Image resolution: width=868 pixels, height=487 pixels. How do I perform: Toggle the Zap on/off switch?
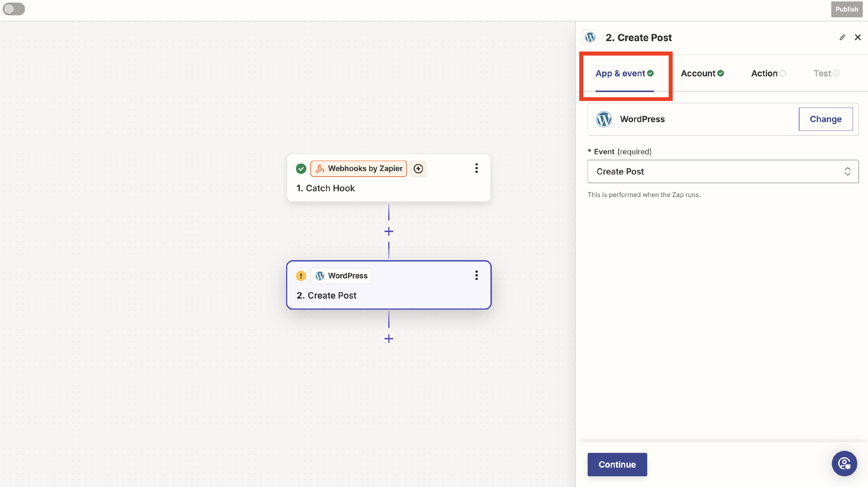14,9
